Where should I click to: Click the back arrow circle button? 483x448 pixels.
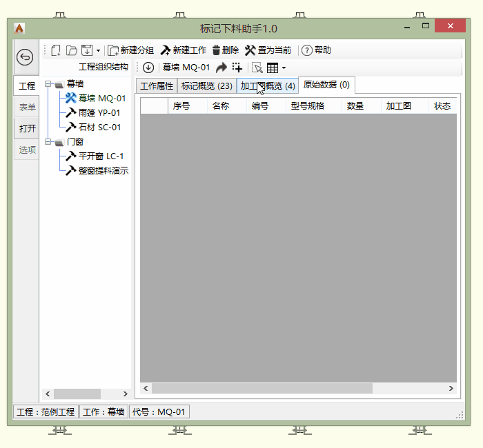click(x=26, y=57)
